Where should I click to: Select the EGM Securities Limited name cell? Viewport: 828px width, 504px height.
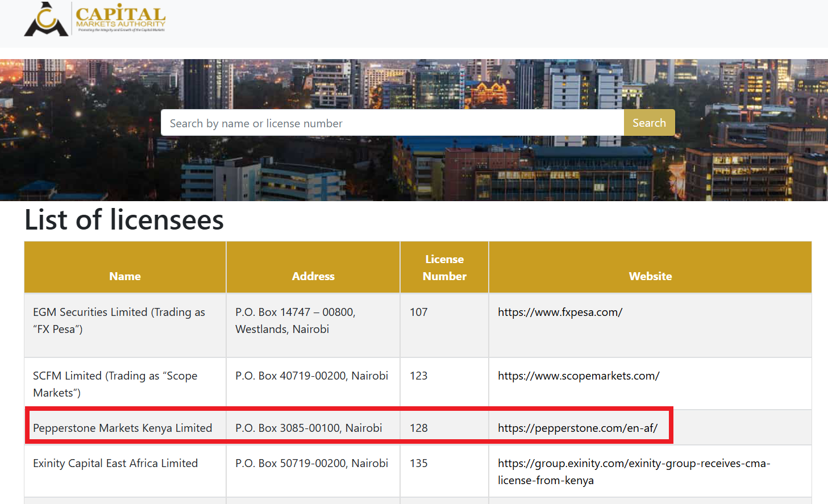[119, 320]
